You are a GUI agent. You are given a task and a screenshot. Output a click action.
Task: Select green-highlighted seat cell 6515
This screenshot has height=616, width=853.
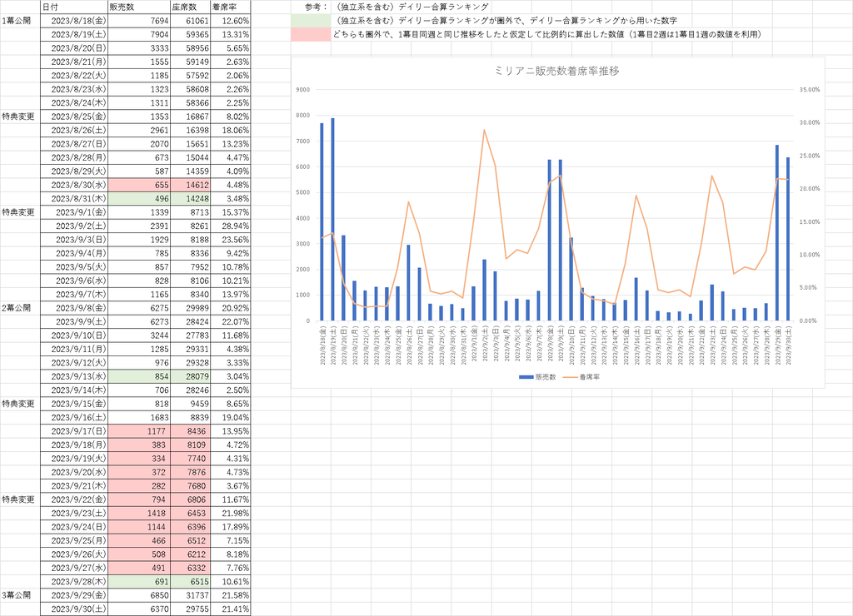tap(190, 581)
